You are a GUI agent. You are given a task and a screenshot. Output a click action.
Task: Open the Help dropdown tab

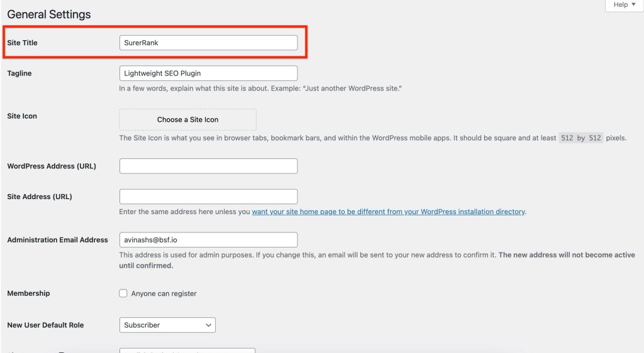point(624,5)
